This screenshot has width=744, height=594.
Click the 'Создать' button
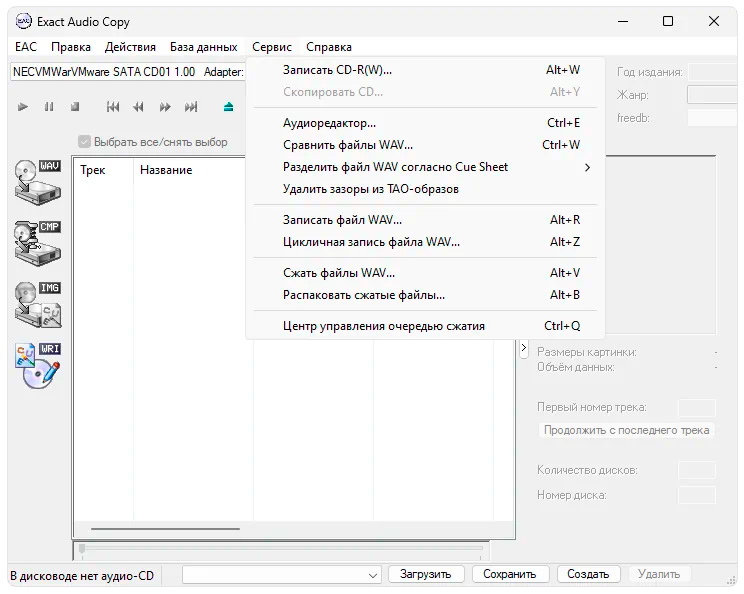(x=588, y=575)
